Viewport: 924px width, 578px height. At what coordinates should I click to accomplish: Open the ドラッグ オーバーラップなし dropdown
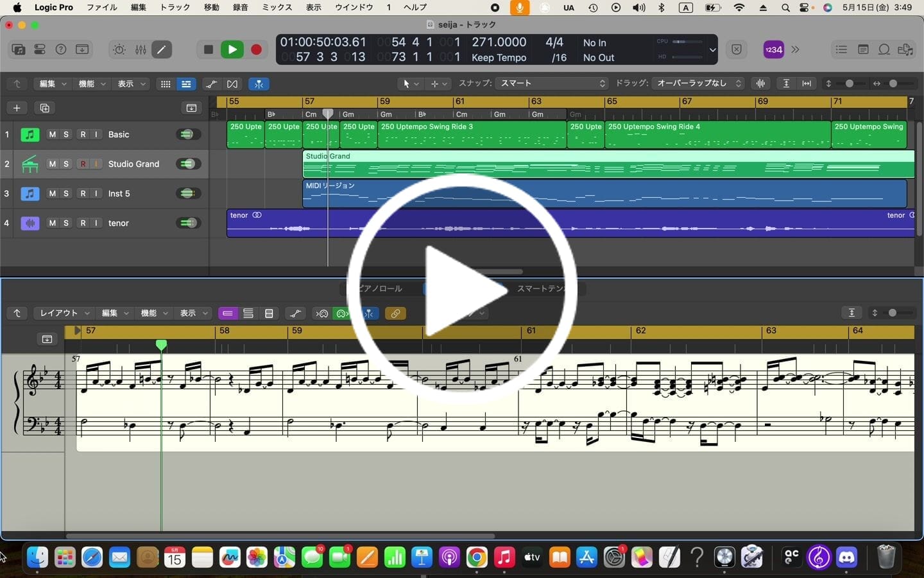pos(698,83)
